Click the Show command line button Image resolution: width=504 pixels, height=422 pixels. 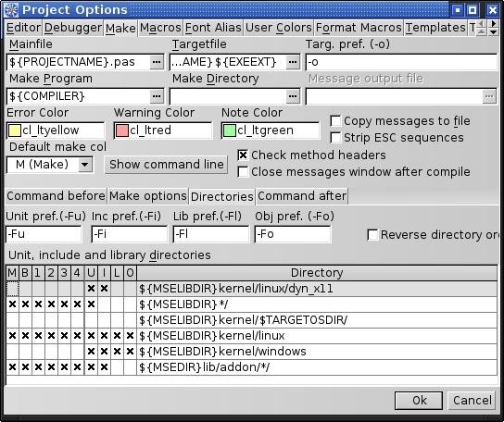tap(166, 165)
